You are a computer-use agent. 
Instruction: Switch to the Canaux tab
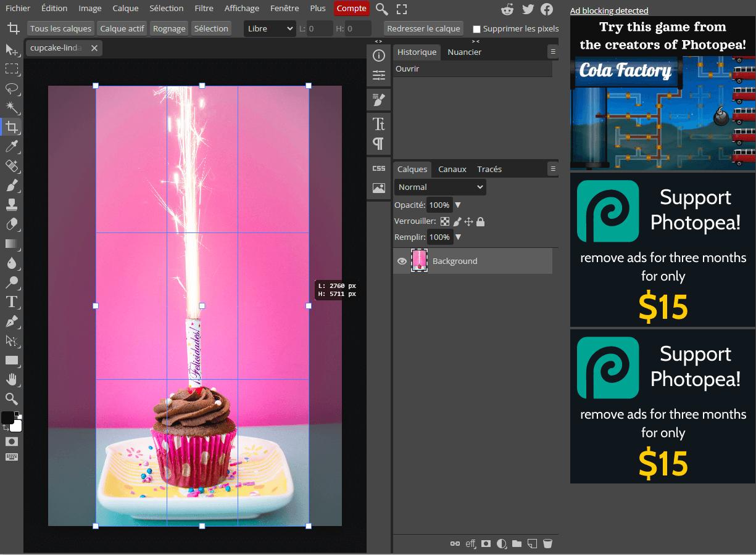pyautogui.click(x=452, y=169)
